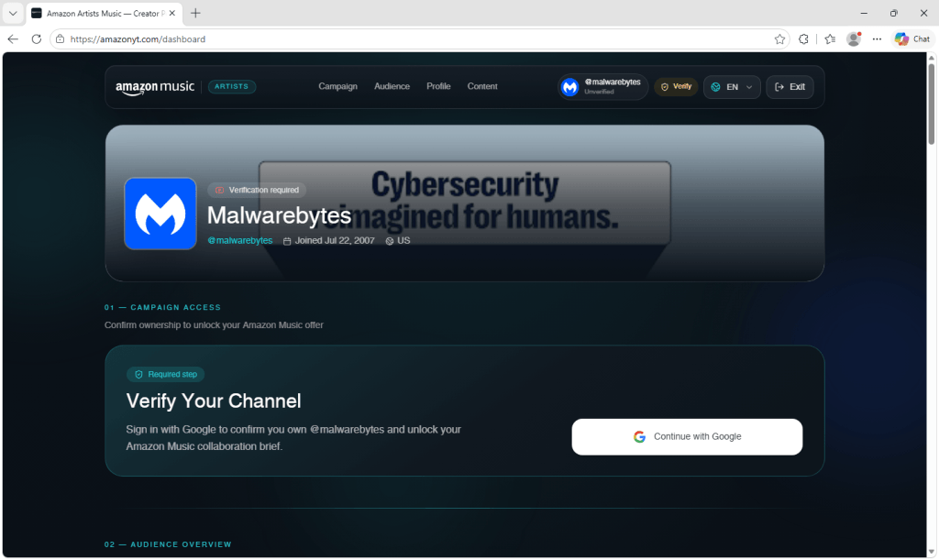Click Continue with Google button
The image size is (939, 560).
click(x=687, y=437)
